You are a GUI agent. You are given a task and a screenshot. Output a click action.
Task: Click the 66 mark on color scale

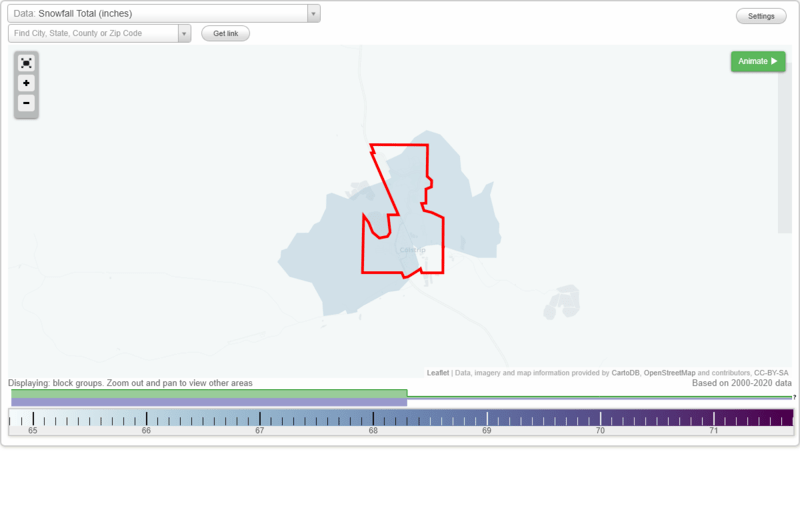click(146, 430)
